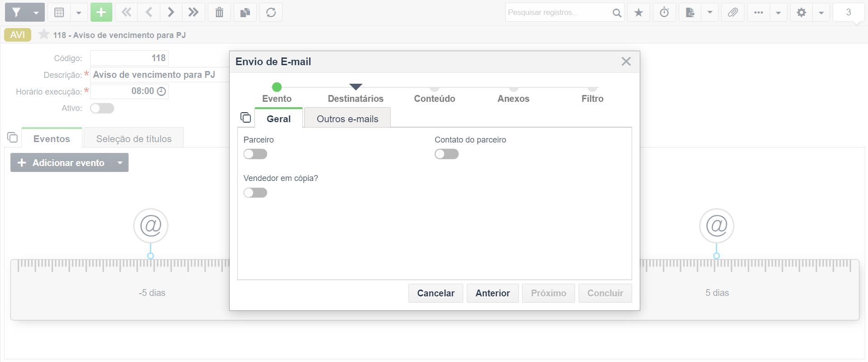
Task: Select the -5 dias email event
Action: (x=151, y=225)
